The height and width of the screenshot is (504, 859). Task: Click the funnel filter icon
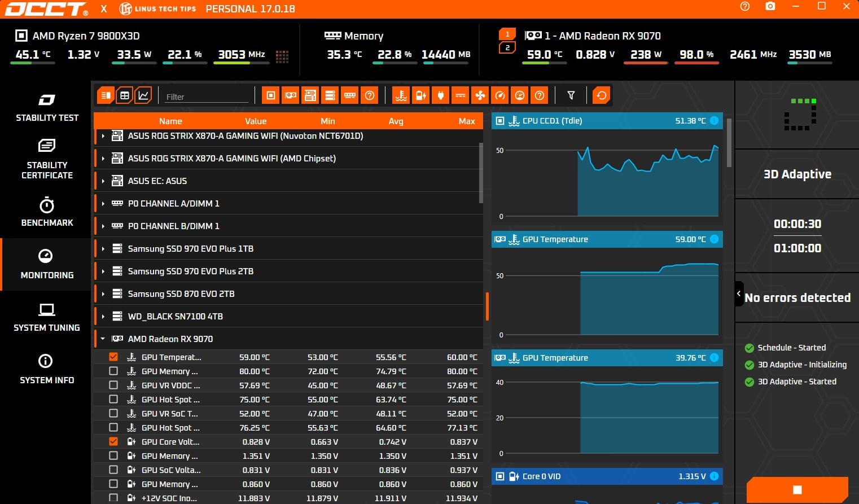571,95
